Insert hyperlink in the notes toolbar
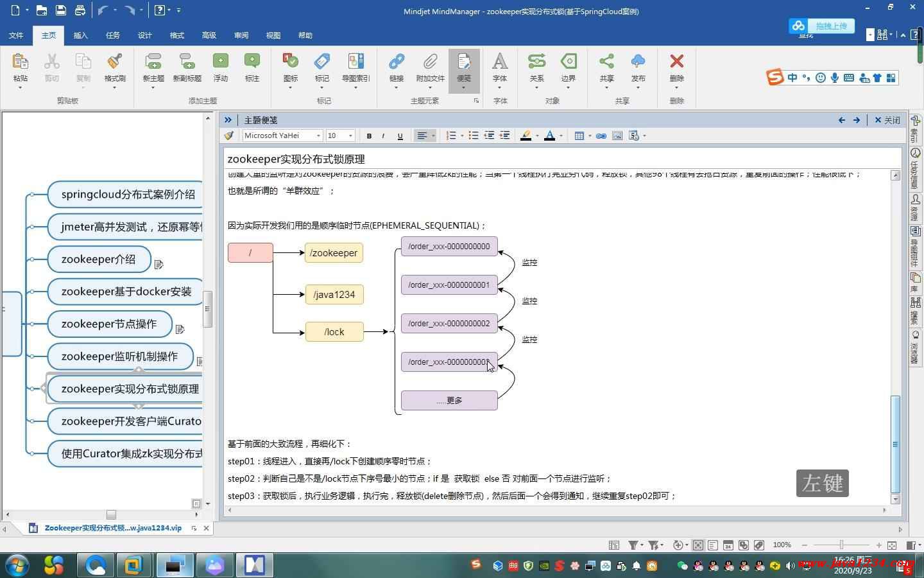 601,136
